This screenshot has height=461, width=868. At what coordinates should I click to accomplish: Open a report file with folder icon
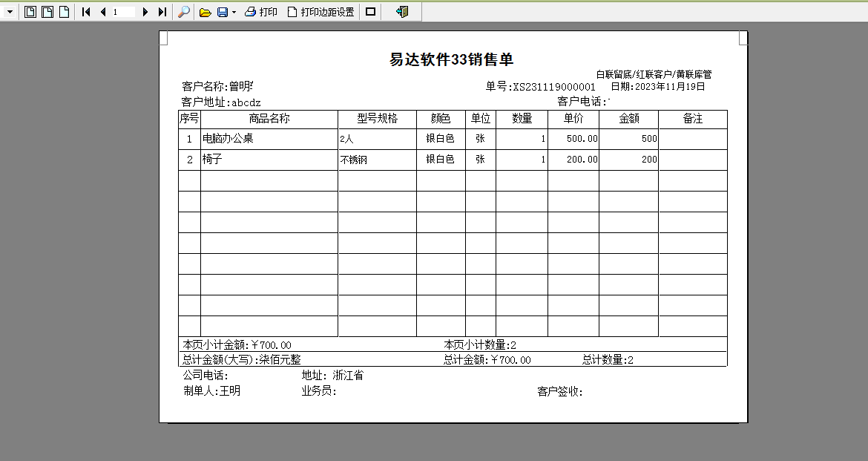pos(206,12)
